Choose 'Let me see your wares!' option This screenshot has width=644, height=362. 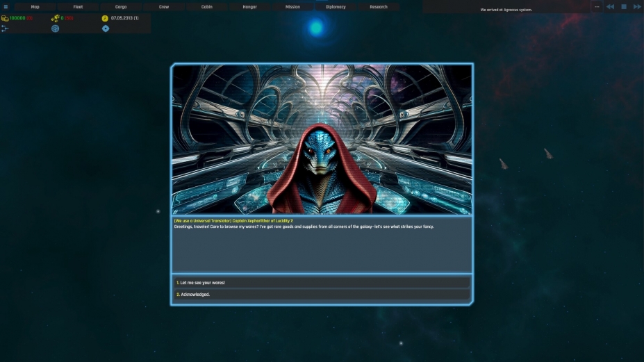click(322, 283)
